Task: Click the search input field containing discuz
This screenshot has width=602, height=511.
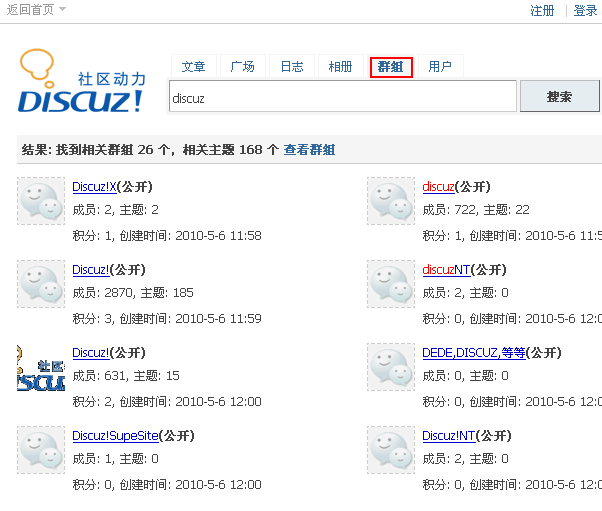Action: [x=341, y=98]
